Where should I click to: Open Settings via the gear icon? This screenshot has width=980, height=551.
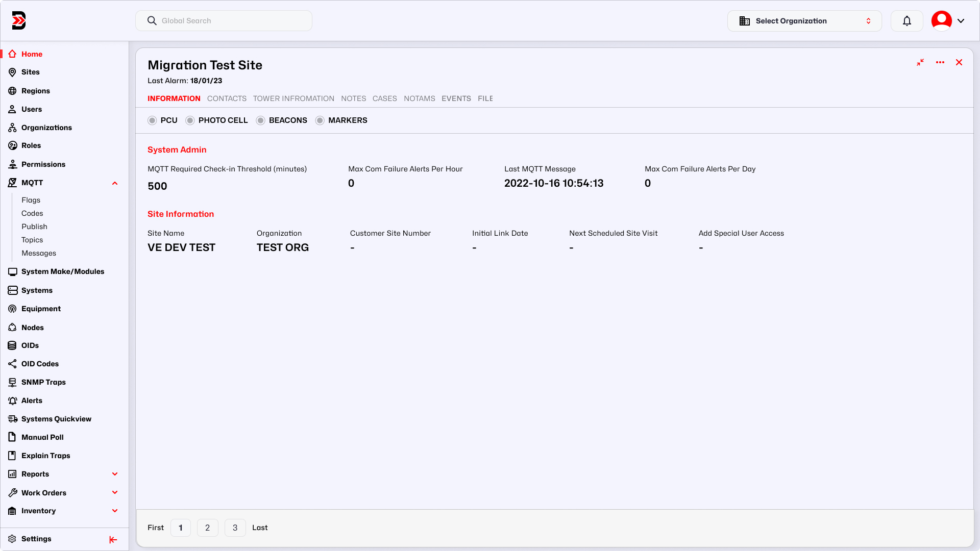pos(12,539)
